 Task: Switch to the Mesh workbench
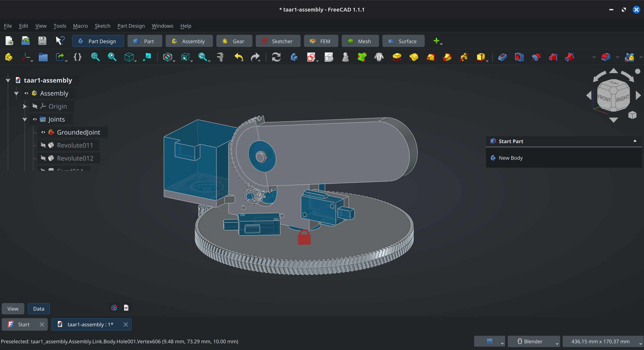point(360,41)
